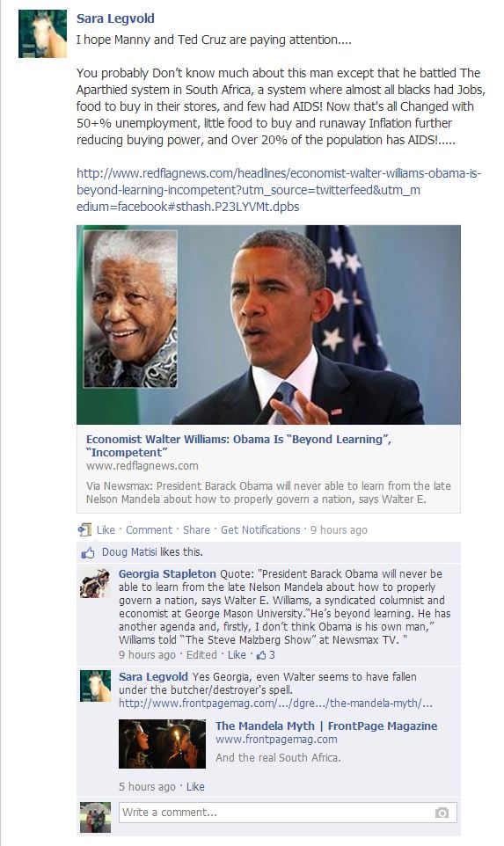Like the main post
This screenshot has height=846, width=504.
(x=106, y=529)
